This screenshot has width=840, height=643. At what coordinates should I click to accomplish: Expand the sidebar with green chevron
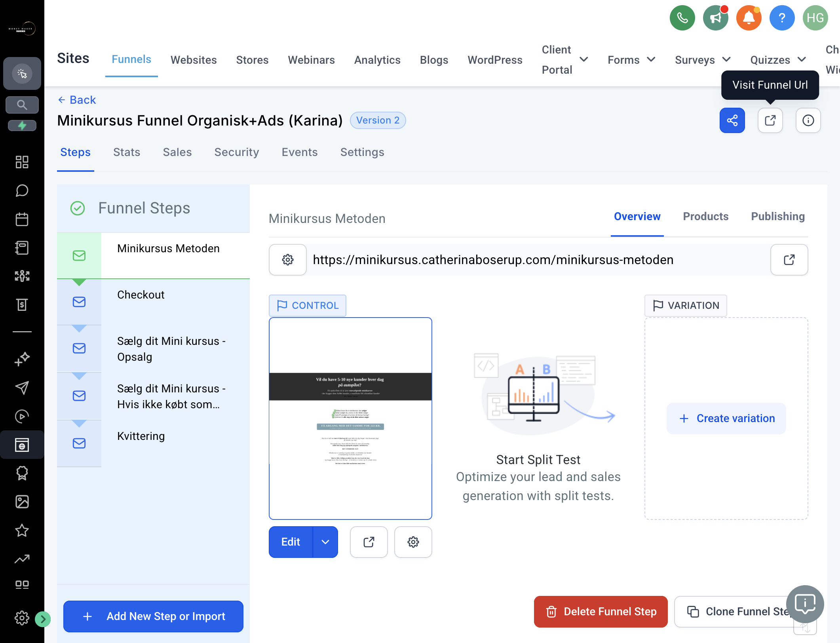pyautogui.click(x=43, y=619)
